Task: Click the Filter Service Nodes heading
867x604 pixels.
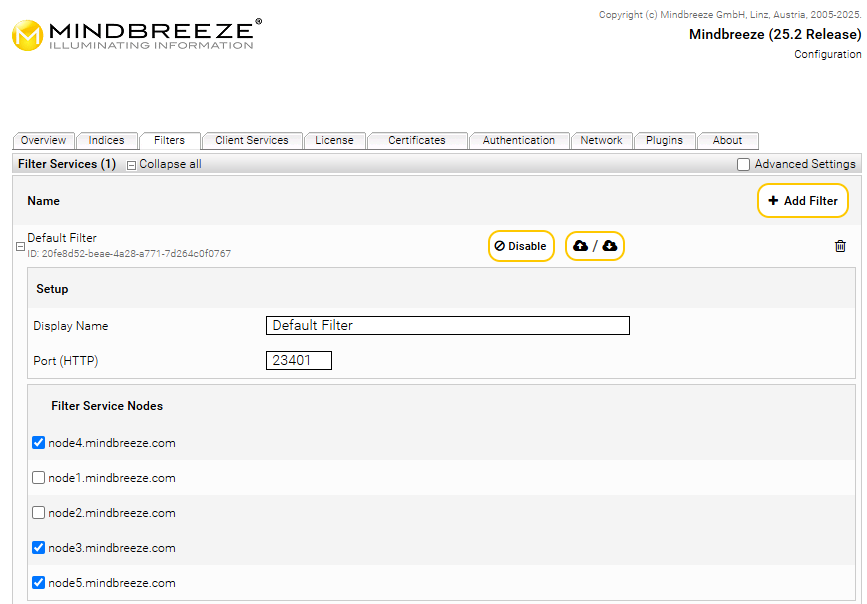Action: tap(107, 406)
